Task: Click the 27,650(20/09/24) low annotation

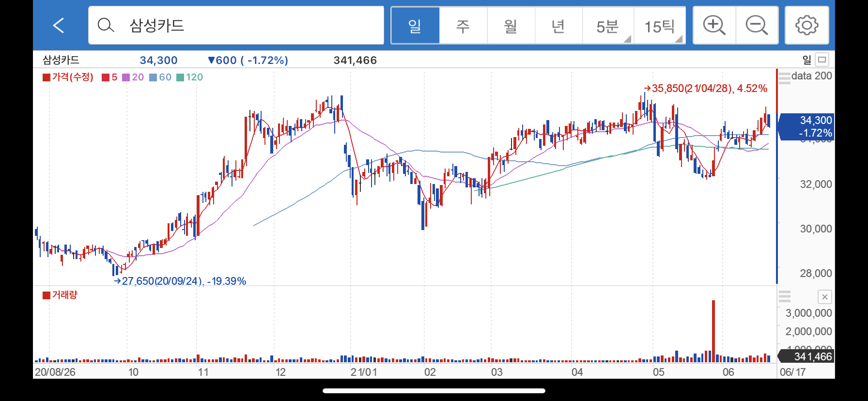Action: coord(180,281)
